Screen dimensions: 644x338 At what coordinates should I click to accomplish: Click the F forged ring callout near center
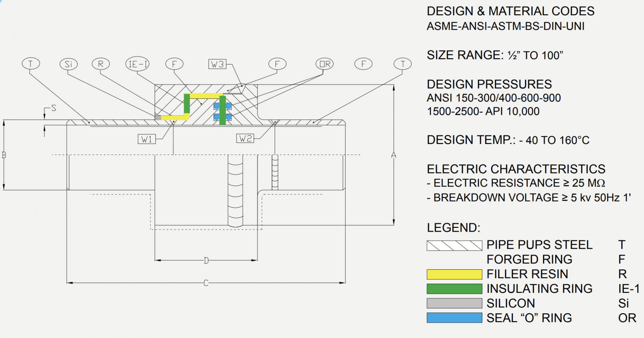coord(174,64)
